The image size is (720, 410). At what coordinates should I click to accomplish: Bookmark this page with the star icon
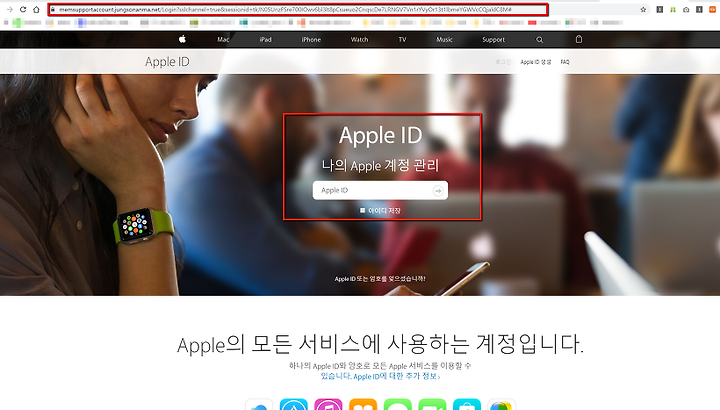click(x=643, y=9)
